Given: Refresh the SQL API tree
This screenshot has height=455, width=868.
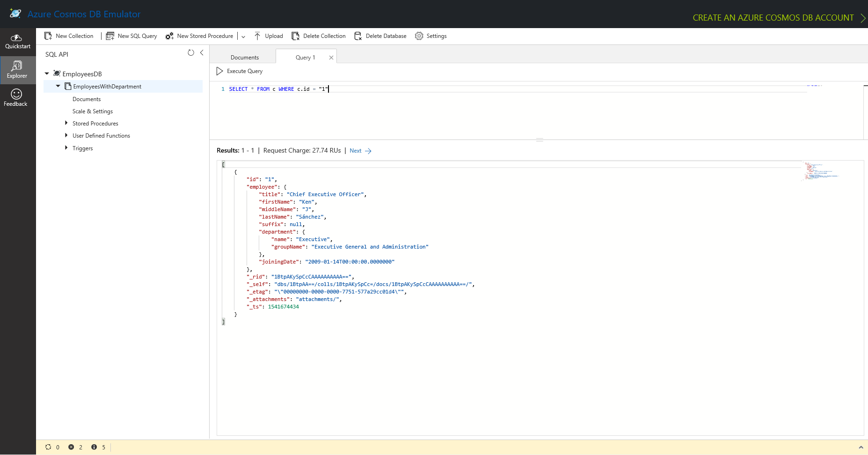Looking at the screenshot, I should pyautogui.click(x=191, y=52).
